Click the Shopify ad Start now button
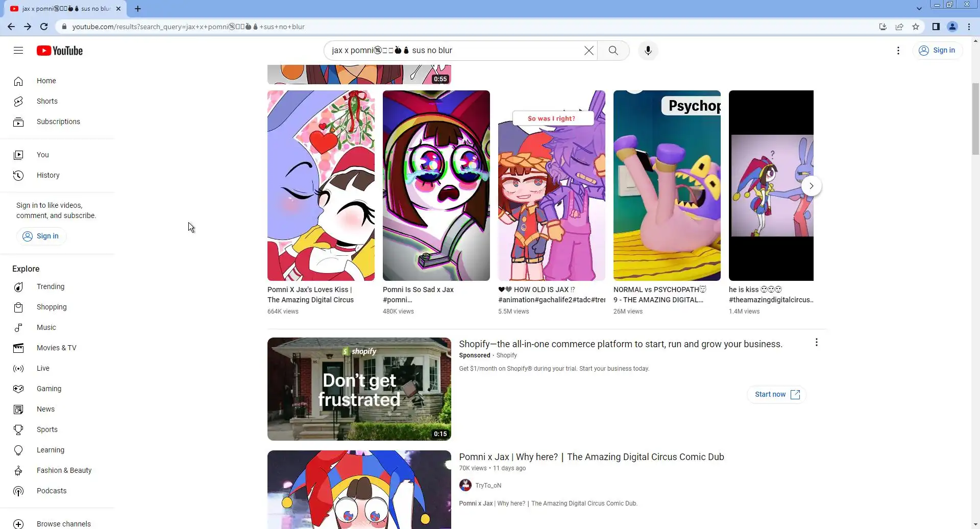The image size is (980, 529). pos(777,395)
